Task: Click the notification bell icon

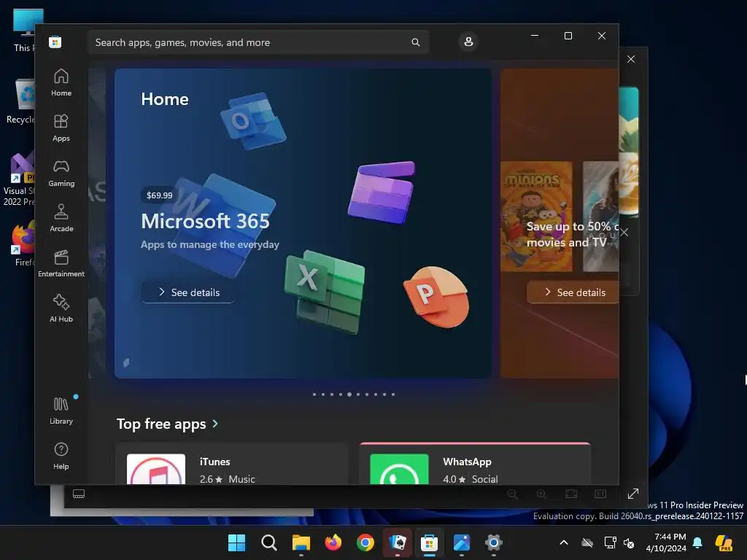Action: (x=697, y=542)
